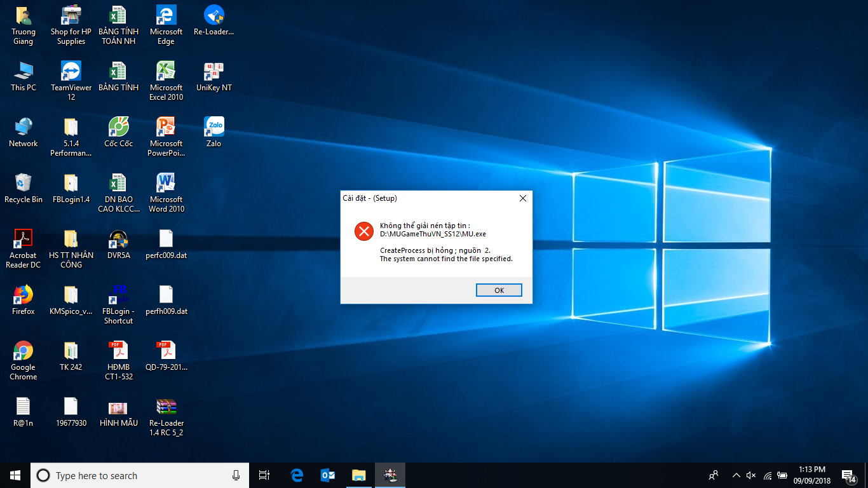Show hidden system tray icons
Viewport: 868px width, 488px height.
[736, 475]
